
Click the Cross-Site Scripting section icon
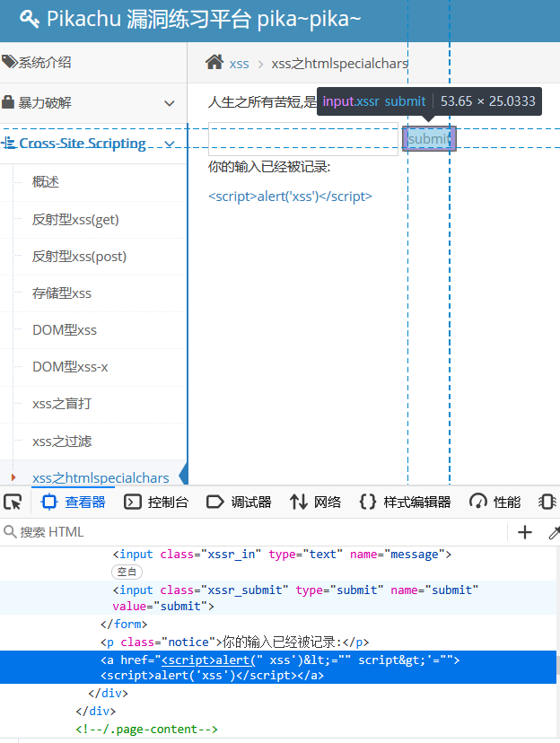pyautogui.click(x=9, y=143)
